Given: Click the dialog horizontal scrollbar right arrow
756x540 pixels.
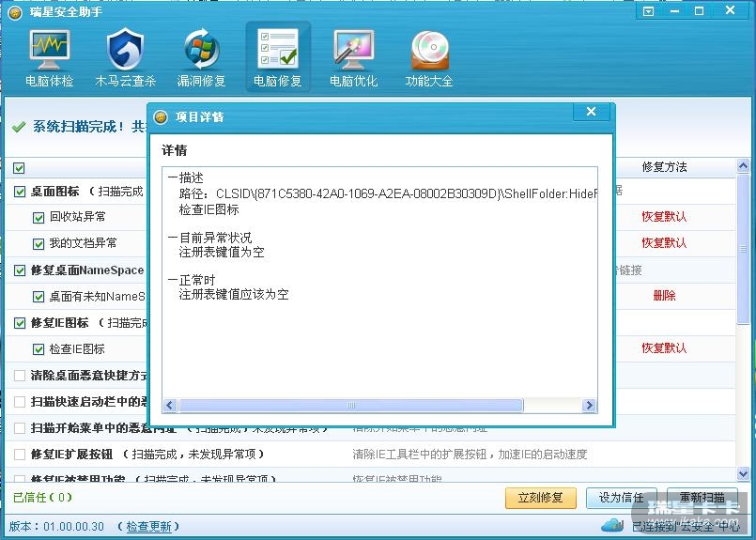Looking at the screenshot, I should pyautogui.click(x=589, y=406).
